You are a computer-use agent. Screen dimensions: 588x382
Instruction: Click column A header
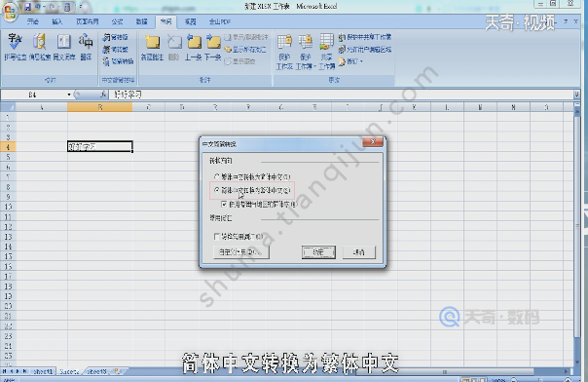click(42, 107)
